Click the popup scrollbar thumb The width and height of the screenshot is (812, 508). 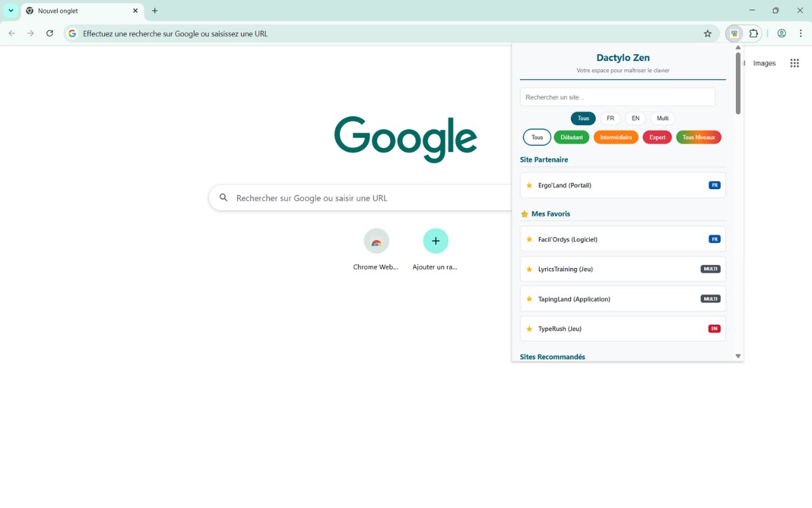point(738,83)
